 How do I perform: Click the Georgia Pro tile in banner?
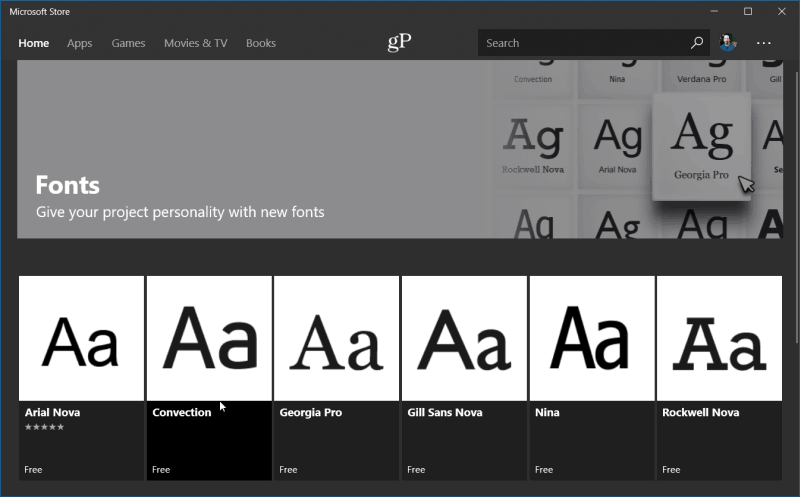702,146
